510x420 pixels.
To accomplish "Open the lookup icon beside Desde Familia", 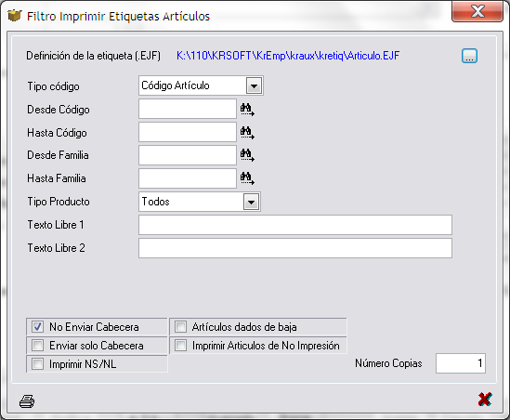I will [x=247, y=155].
